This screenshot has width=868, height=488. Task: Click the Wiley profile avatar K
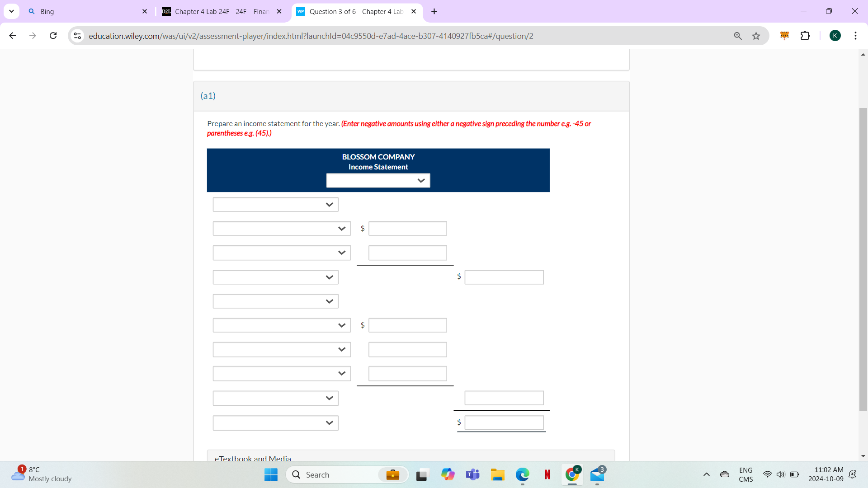click(836, 36)
